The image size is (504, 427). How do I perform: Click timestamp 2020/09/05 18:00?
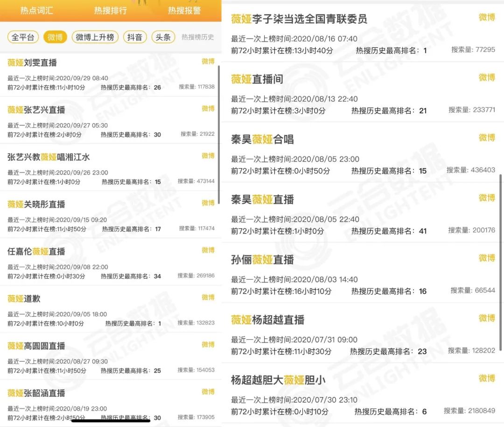pyautogui.click(x=82, y=314)
